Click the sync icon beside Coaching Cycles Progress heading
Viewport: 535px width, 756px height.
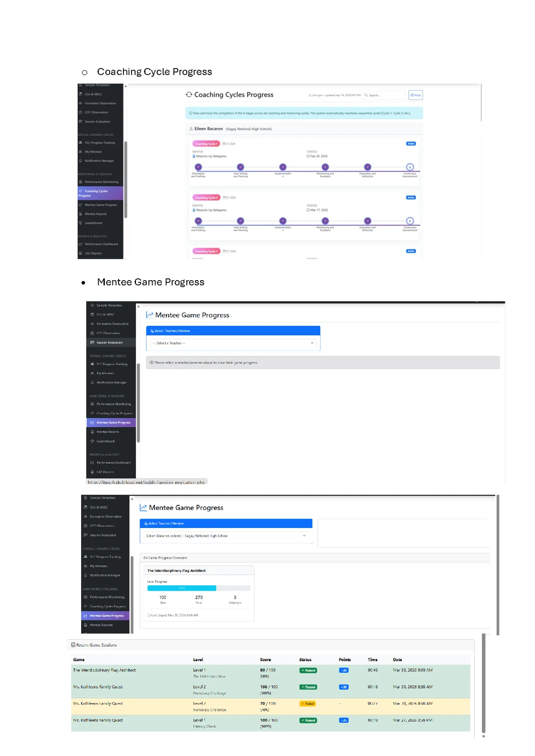[x=189, y=94]
